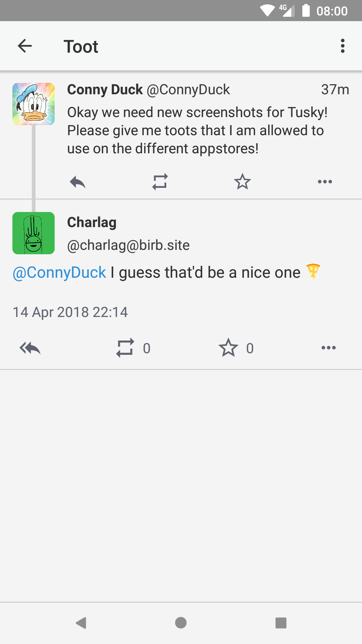This screenshot has height=644, width=362.
Task: Open more options for Charlag's toot
Action: pos(328,348)
